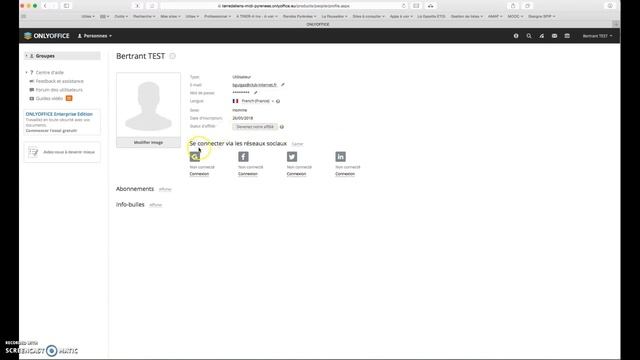Open the MOOC bookmarks folder

[515, 16]
